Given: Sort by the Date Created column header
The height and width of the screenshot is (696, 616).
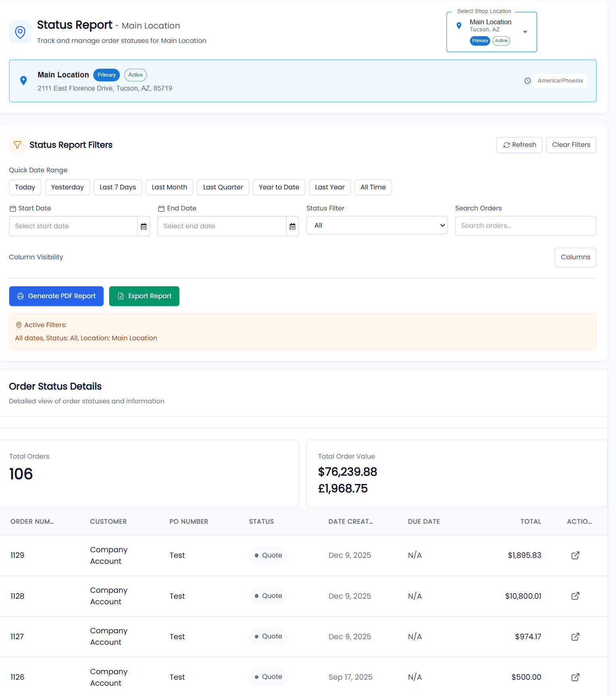Looking at the screenshot, I should click(351, 522).
